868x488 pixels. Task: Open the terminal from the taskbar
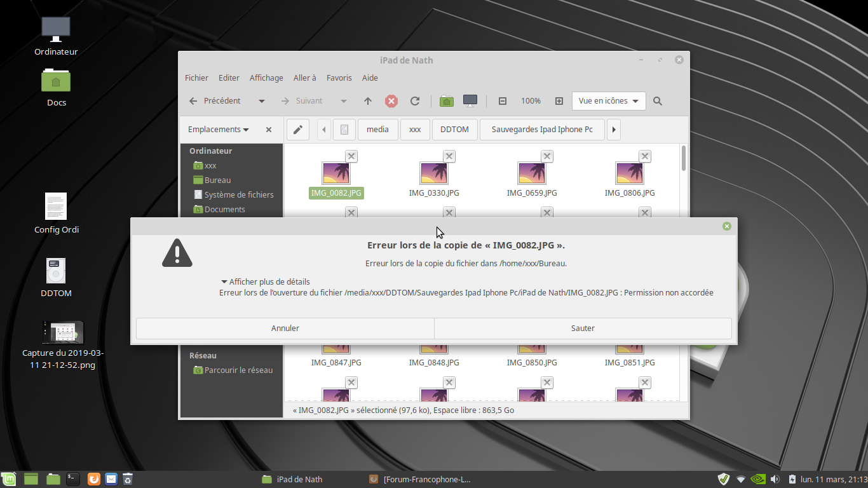click(73, 479)
